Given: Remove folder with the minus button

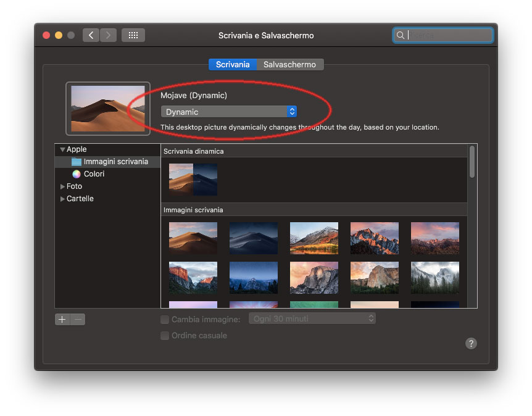Looking at the screenshot, I should pyautogui.click(x=78, y=319).
